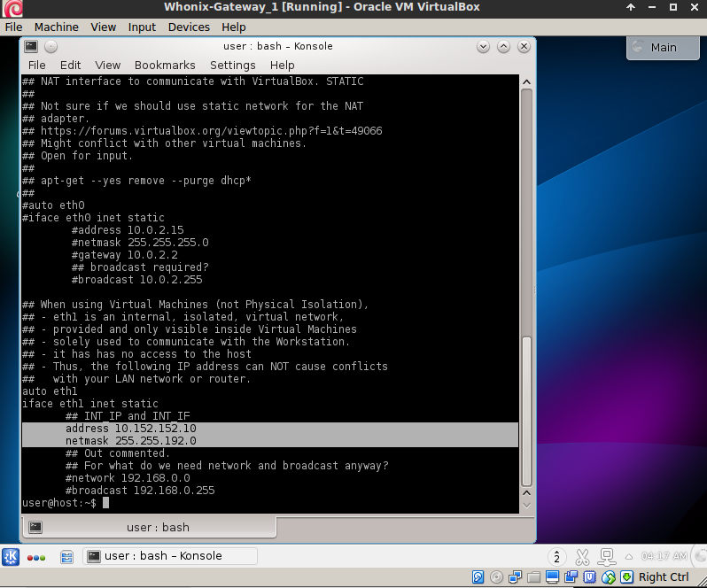
Task: Click 'auto eth1' terminal line
Action: (x=50, y=391)
